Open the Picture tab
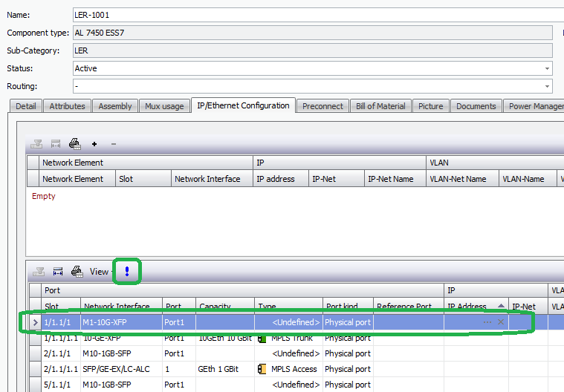564x392 pixels. [430, 106]
